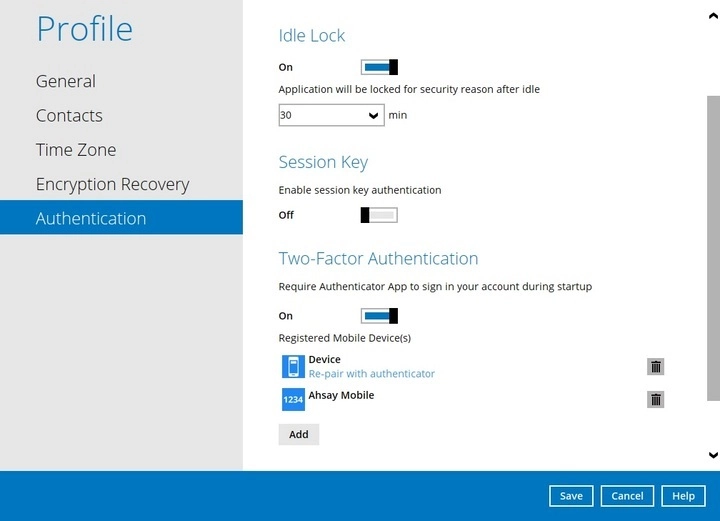720x521 pixels.
Task: Turn off the Idle Lock toggle
Action: [x=379, y=67]
